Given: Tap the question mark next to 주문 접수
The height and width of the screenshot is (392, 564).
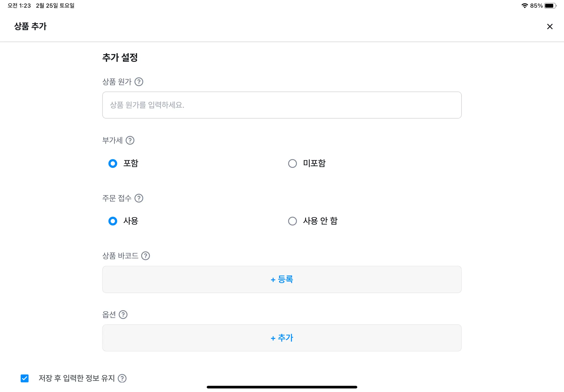Looking at the screenshot, I should pos(139,198).
